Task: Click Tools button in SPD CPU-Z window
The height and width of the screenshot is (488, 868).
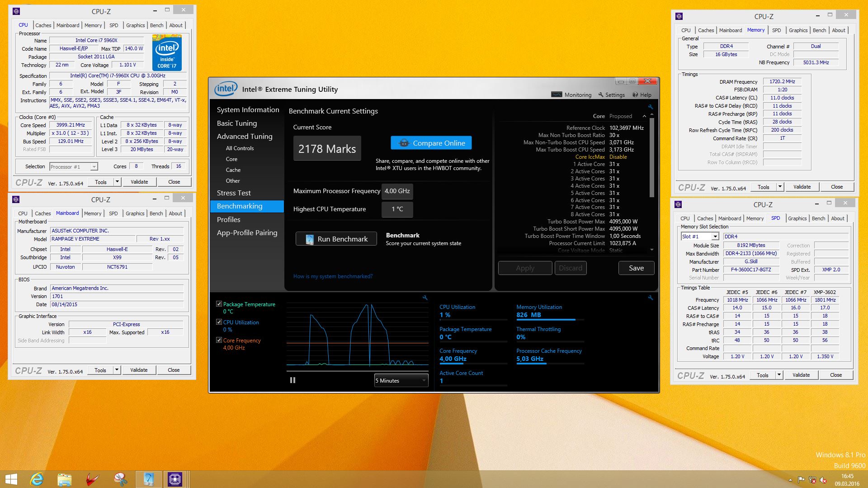Action: pyautogui.click(x=763, y=375)
